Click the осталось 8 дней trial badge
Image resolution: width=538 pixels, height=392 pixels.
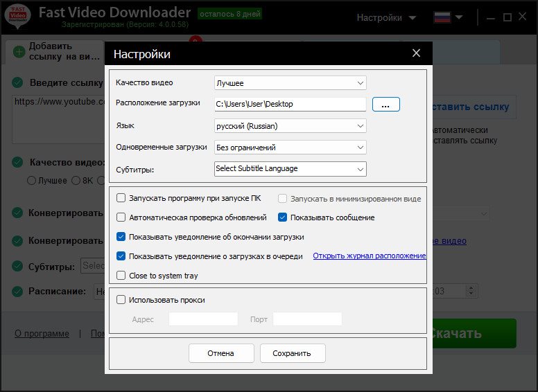(x=230, y=14)
